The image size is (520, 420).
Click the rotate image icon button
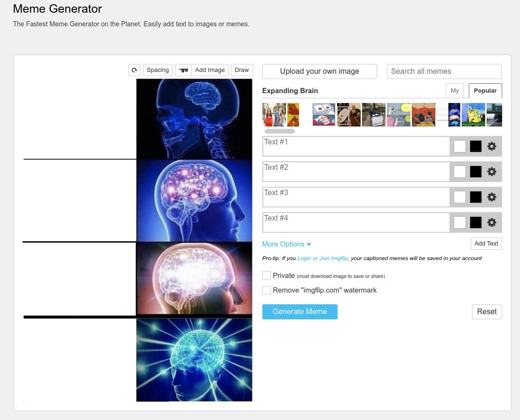click(x=134, y=70)
